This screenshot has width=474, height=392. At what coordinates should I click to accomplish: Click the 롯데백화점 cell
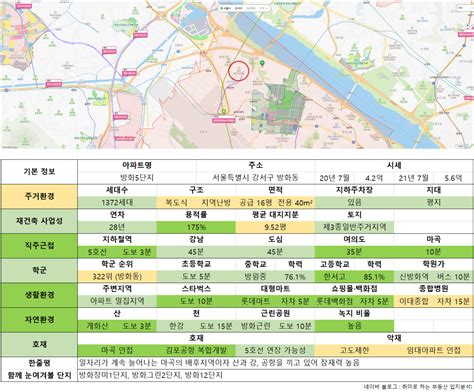tap(334, 301)
